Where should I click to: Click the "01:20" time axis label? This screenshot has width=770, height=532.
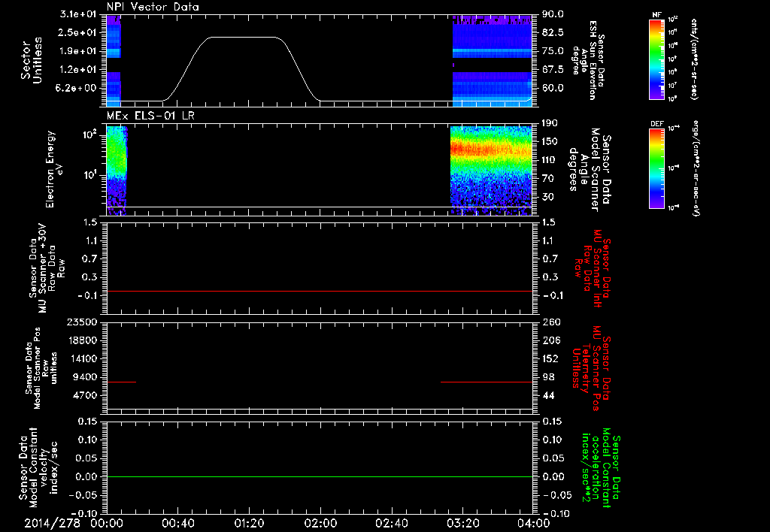coord(249,523)
